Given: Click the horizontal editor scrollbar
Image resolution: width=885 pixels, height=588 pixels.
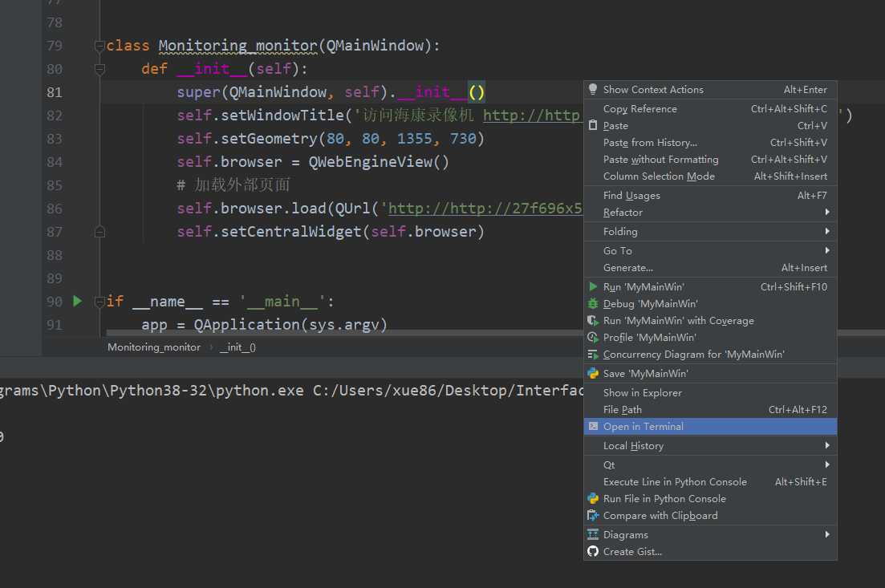Looking at the screenshot, I should pyautogui.click(x=344, y=333).
